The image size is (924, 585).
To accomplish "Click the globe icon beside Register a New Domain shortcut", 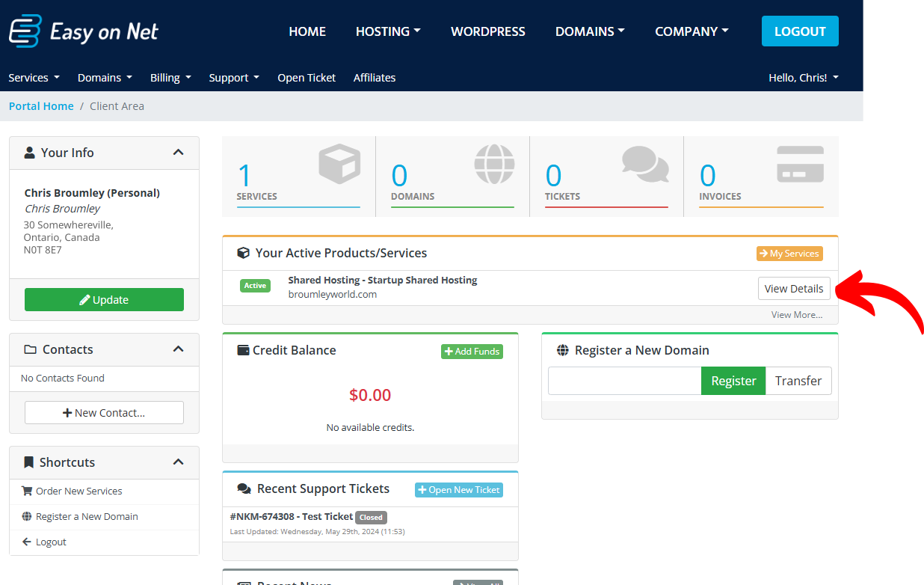I will (x=28, y=516).
